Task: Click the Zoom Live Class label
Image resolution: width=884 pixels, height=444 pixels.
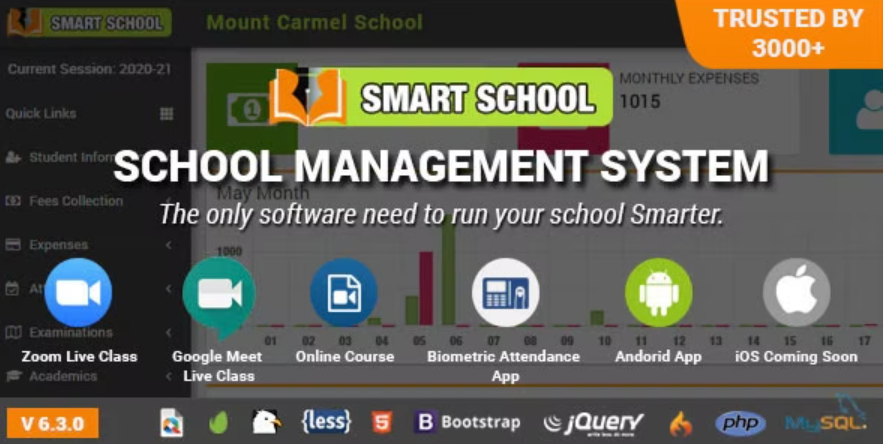Action: coord(79,357)
